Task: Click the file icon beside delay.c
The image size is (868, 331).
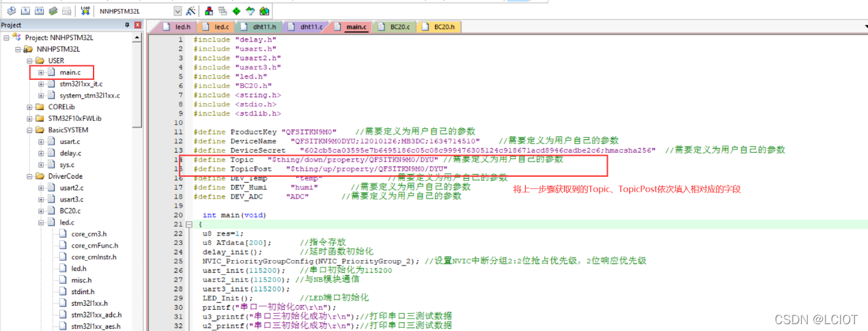Action: point(52,153)
